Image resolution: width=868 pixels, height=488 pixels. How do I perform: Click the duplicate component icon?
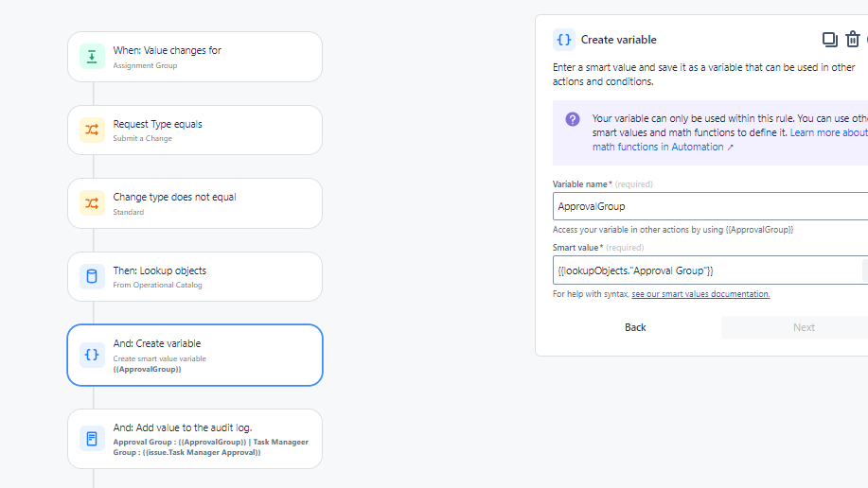pyautogui.click(x=829, y=40)
